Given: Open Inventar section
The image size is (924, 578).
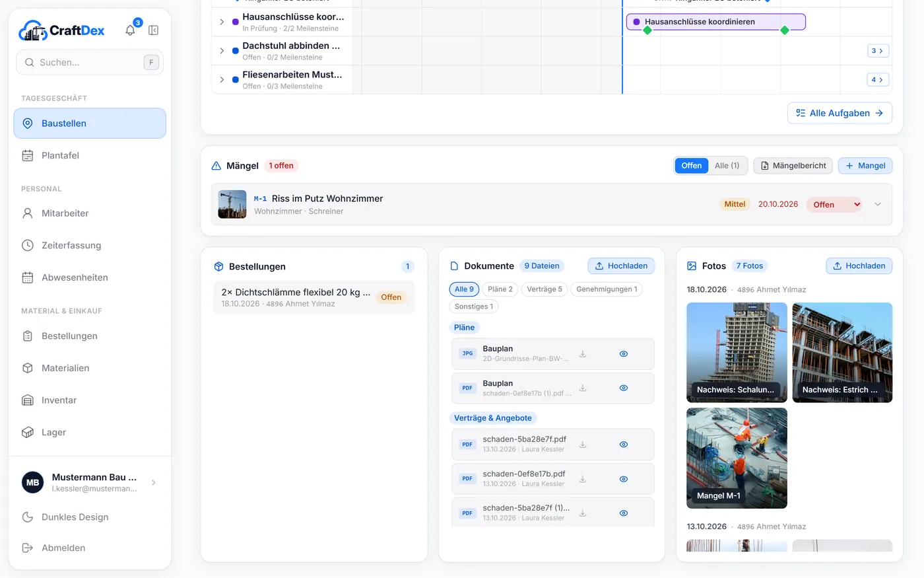Looking at the screenshot, I should pos(90,400).
